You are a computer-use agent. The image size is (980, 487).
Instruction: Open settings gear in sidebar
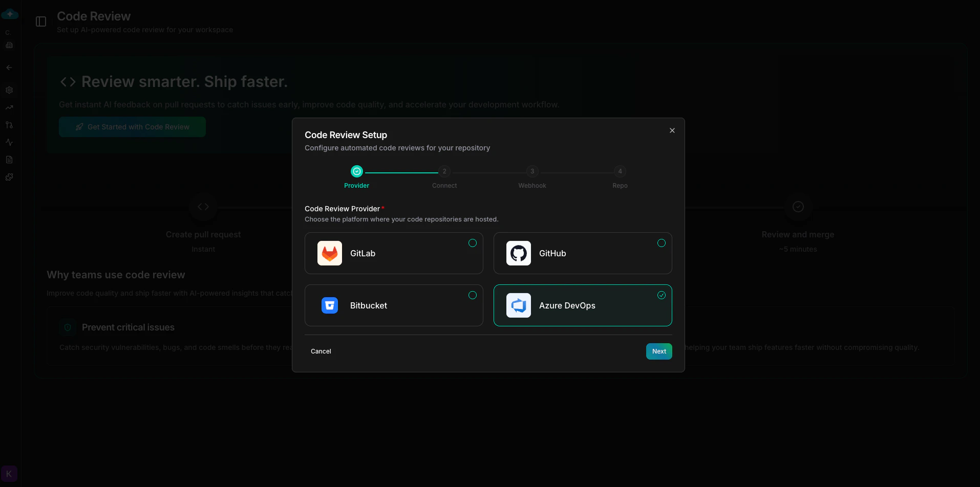tap(9, 90)
